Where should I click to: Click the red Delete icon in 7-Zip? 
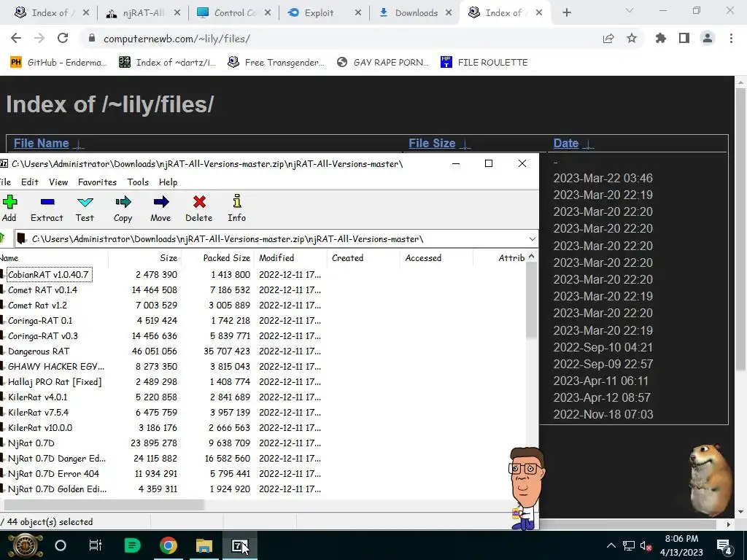tap(199, 202)
